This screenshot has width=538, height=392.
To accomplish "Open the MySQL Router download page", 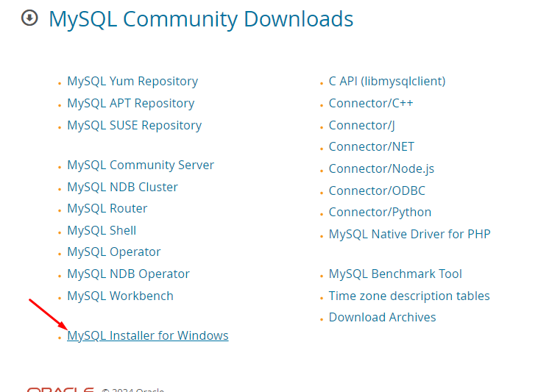I will (107, 209).
